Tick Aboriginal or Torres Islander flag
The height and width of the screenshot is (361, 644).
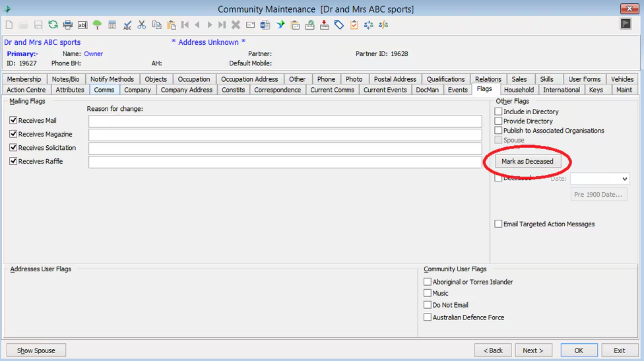tap(428, 282)
